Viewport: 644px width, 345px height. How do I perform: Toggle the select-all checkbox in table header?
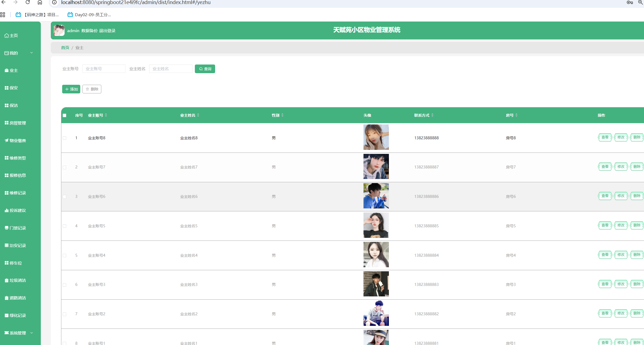[65, 115]
